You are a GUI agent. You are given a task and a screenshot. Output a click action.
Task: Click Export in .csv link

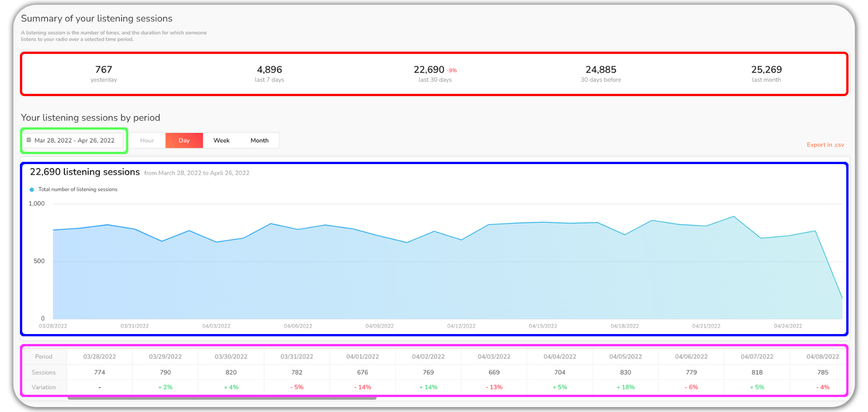coord(825,145)
